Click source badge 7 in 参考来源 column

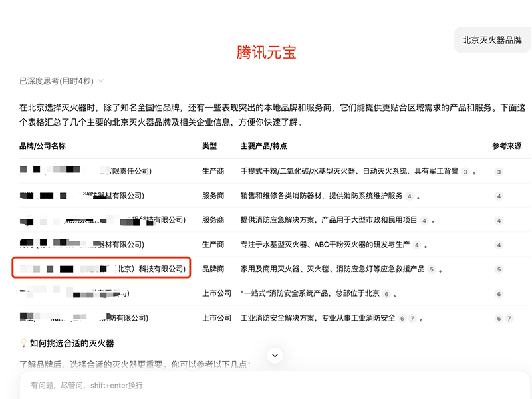pos(509,318)
